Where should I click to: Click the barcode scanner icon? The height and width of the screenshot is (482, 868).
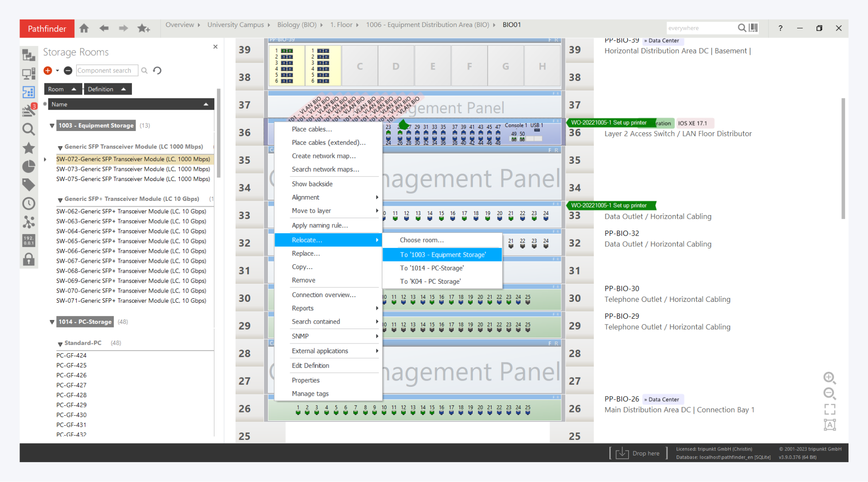(753, 28)
